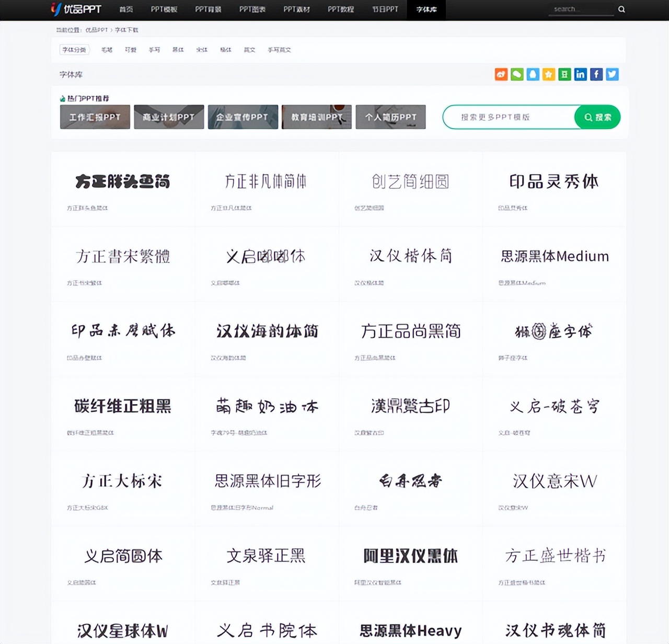Viewport: 669px width, 644px height.
Task: Open the 汉仪海韵体简 font card
Action: point(267,339)
